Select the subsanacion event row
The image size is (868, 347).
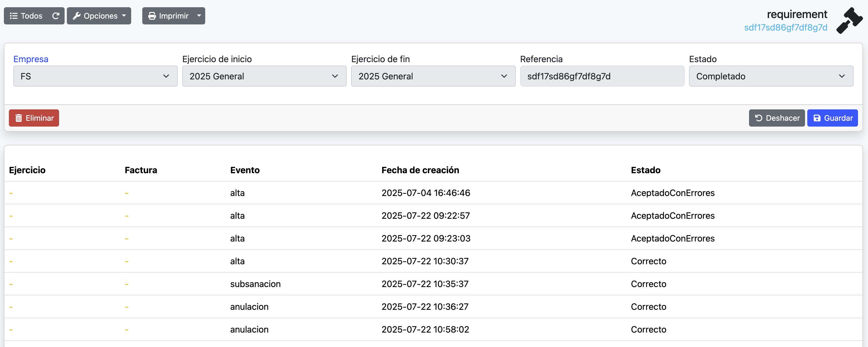point(255,284)
